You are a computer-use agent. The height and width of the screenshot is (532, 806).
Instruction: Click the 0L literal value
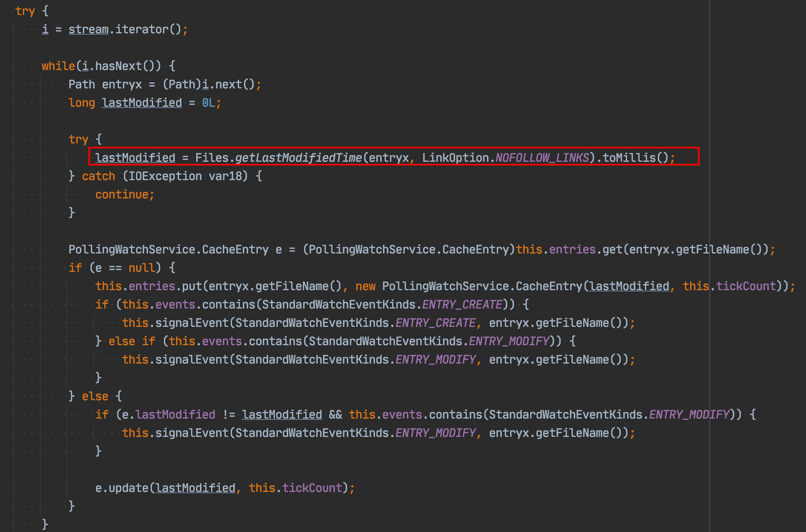pyautogui.click(x=209, y=103)
